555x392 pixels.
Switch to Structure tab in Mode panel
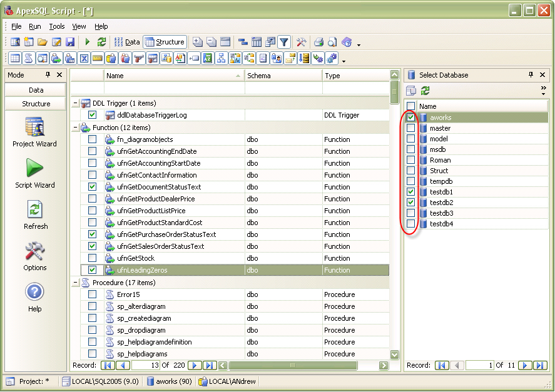point(36,104)
